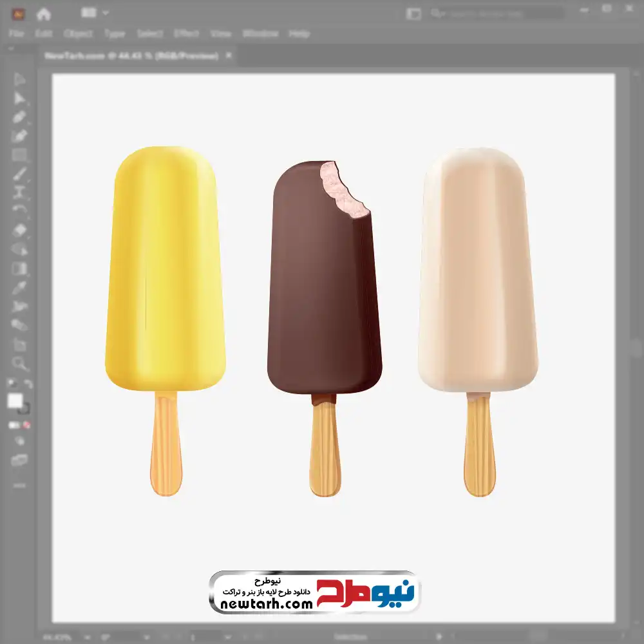Pick the Rectangle shape tool
The width and height of the screenshot is (644, 644).
tap(19, 155)
